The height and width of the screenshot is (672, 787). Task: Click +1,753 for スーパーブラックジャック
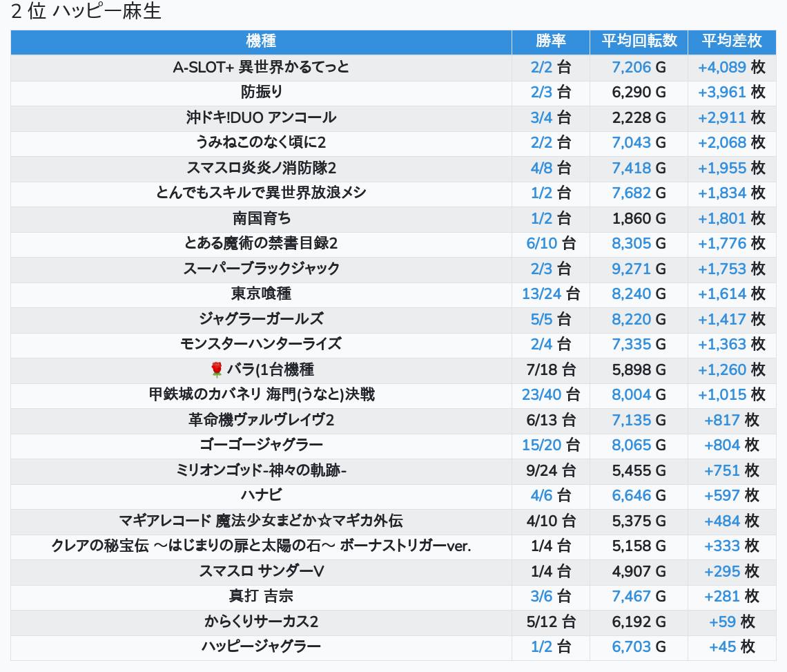[721, 269]
